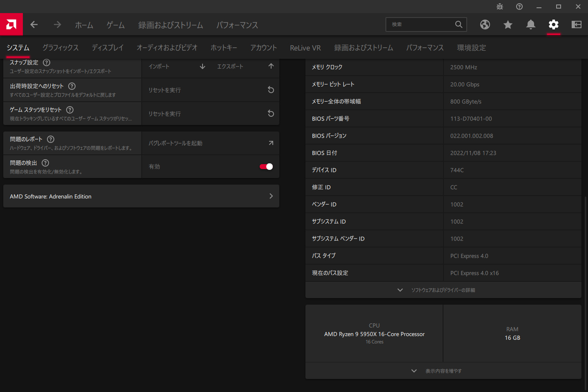Go back with the left arrow

34,24
